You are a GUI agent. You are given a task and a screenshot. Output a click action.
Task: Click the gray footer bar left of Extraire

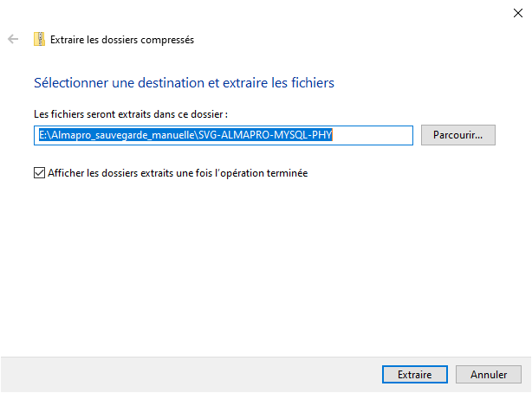(190, 374)
